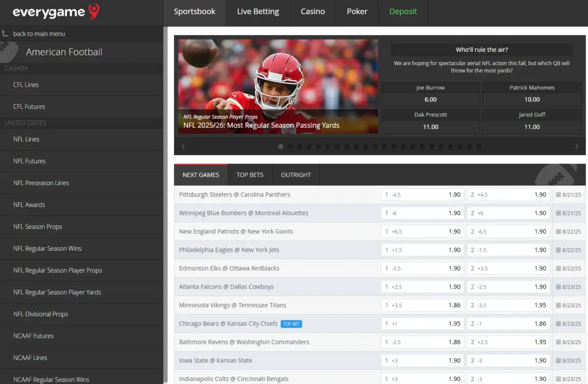Select Carolina Panthers +4.5 at 1.90
This screenshot has height=384, width=588.
(508, 195)
